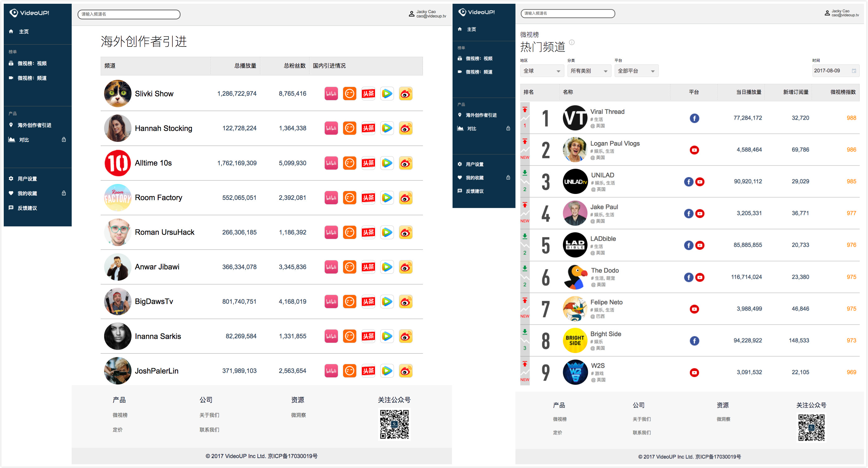Click 关于我们 link in left window footer
868x468 pixels.
tap(209, 415)
